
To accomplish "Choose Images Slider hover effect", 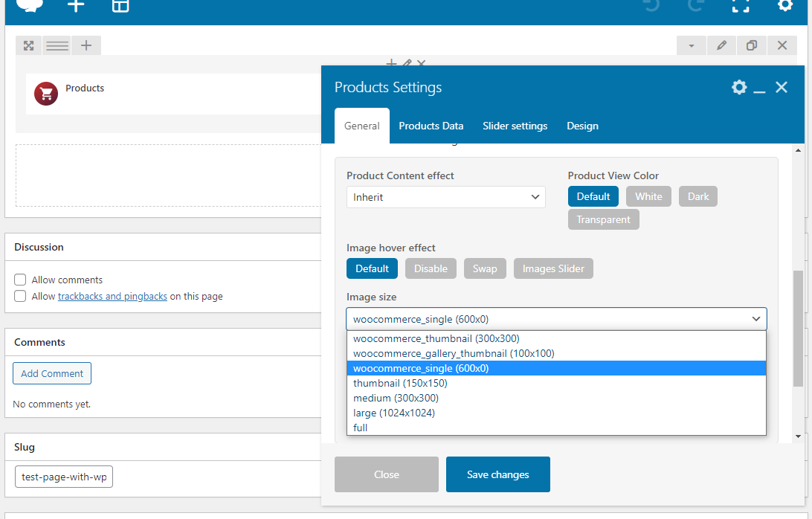I will pos(553,269).
